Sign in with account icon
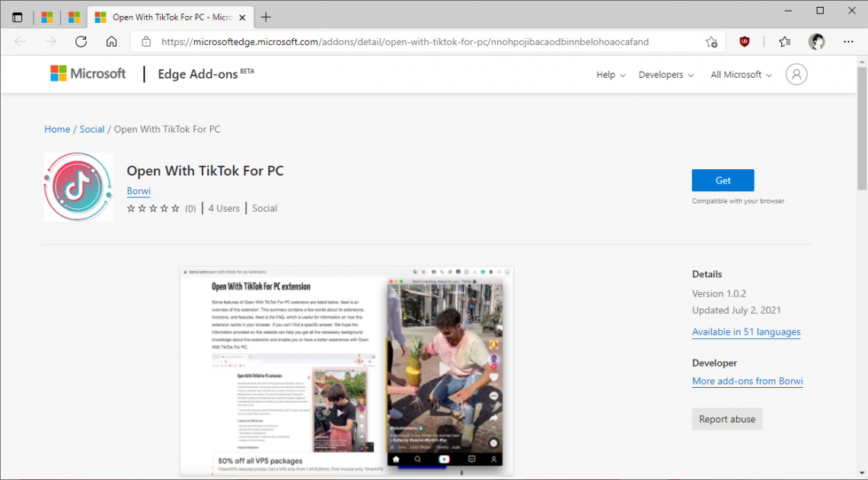This screenshot has height=480, width=868. click(x=796, y=74)
